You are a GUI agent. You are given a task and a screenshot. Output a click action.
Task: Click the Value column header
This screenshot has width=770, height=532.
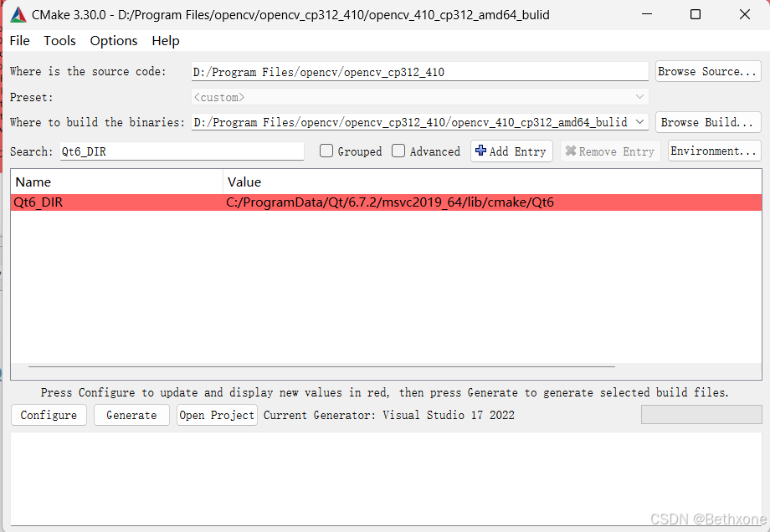pyautogui.click(x=492, y=182)
